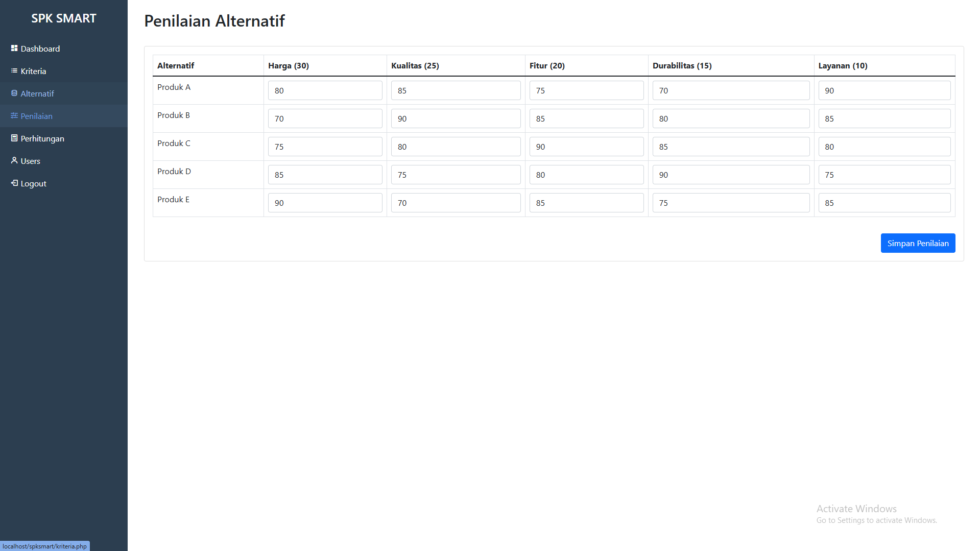The width and height of the screenshot is (980, 551).
Task: Click the Logout arrow icon
Action: (x=14, y=183)
